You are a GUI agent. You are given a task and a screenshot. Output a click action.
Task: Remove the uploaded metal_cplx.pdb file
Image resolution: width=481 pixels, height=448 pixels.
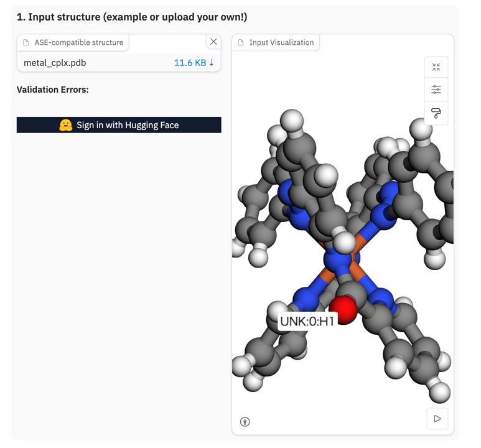pos(213,42)
